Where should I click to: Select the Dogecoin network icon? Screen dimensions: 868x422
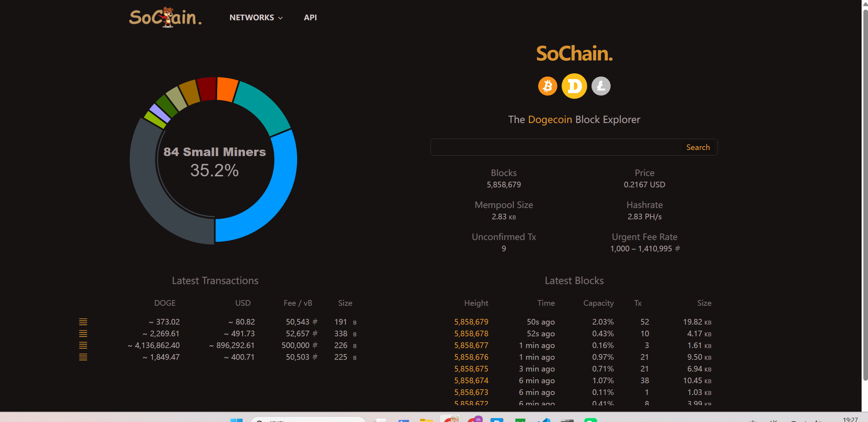[x=574, y=86]
